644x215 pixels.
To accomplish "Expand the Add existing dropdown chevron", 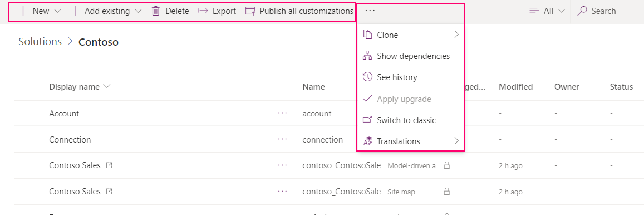I will coord(139,11).
